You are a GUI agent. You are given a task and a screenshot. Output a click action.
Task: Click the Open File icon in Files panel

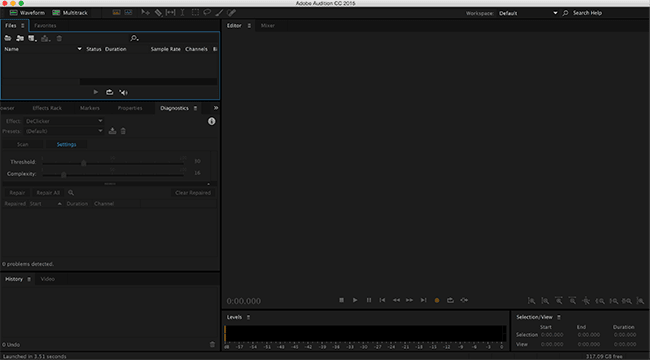pos(8,38)
